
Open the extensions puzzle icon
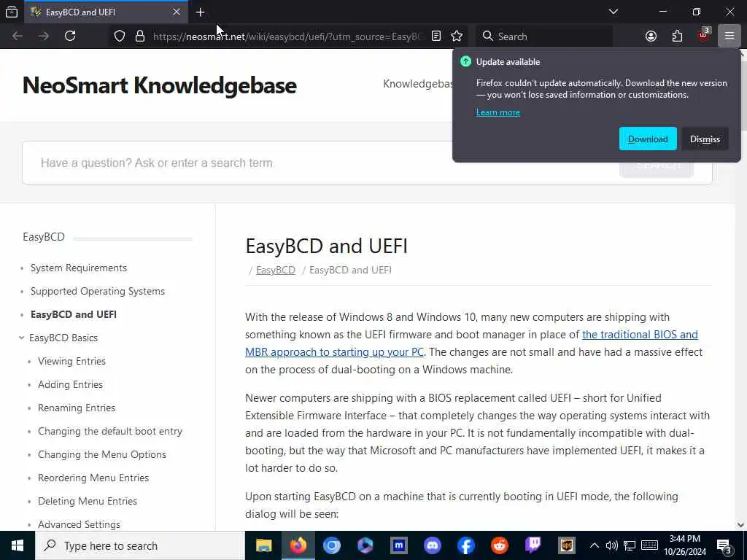point(677,36)
